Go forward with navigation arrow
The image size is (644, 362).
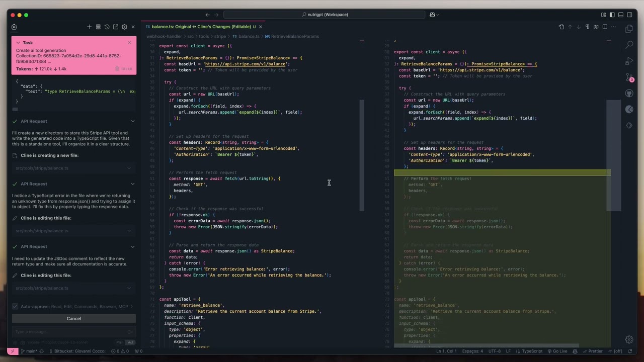click(217, 15)
